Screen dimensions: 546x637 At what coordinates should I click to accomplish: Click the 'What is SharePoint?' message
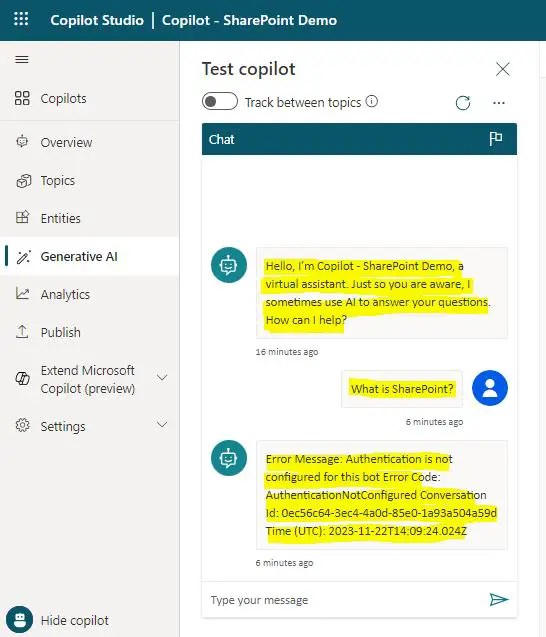pyautogui.click(x=402, y=389)
